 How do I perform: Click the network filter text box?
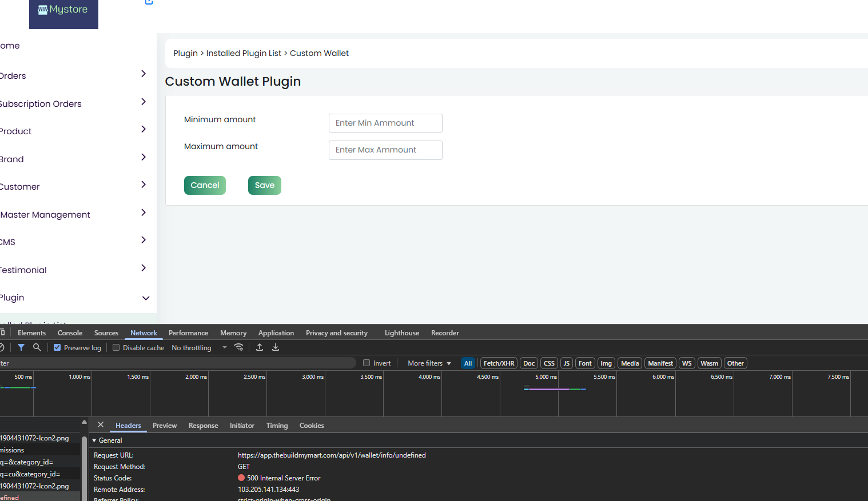(x=177, y=363)
